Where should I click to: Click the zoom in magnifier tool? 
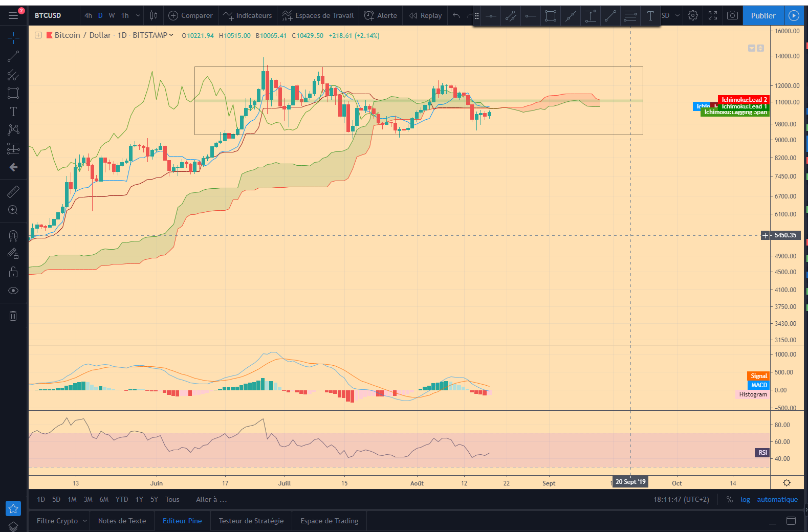coord(13,210)
